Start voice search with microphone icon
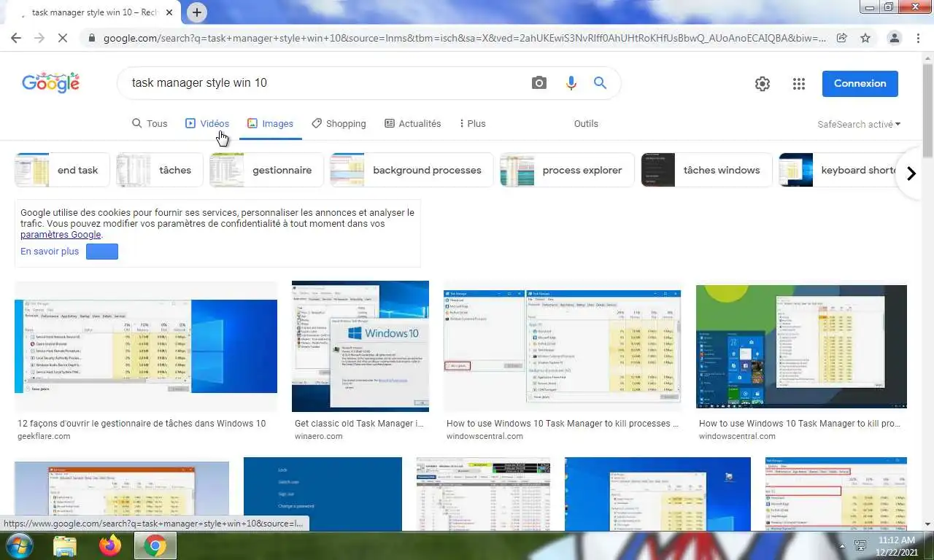This screenshot has height=560, width=934. click(x=571, y=83)
